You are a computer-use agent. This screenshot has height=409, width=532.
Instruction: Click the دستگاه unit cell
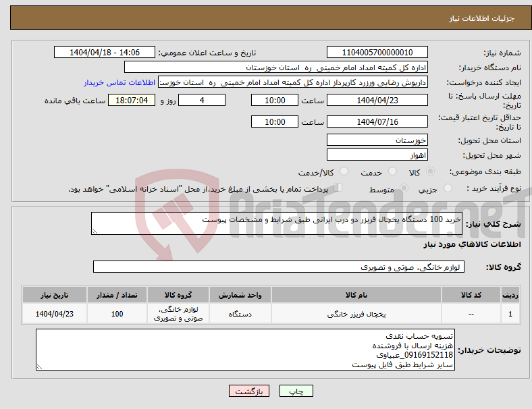point(240,314)
